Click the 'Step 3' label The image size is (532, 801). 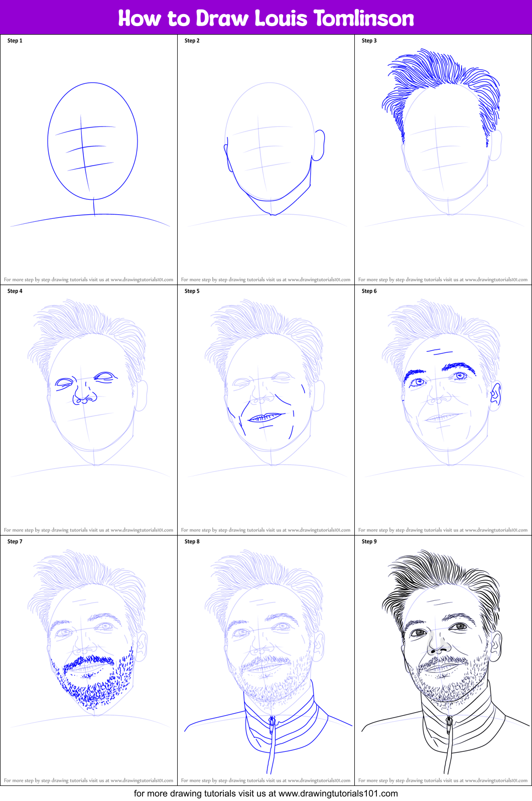tap(369, 41)
